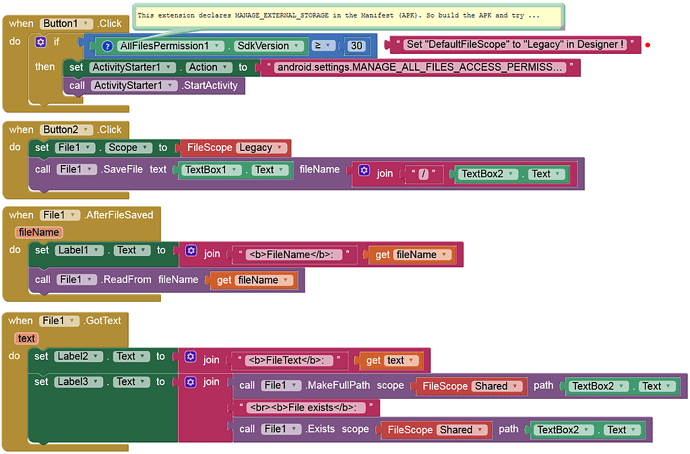Open TextBox2 dropdown in MakeFullPath path
The height and width of the screenshot is (454, 690).
599,386
